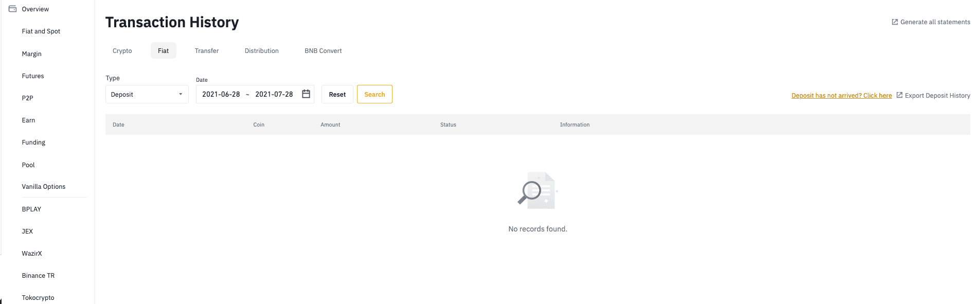Click Generate all statements link
The image size is (980, 304).
(935, 22)
